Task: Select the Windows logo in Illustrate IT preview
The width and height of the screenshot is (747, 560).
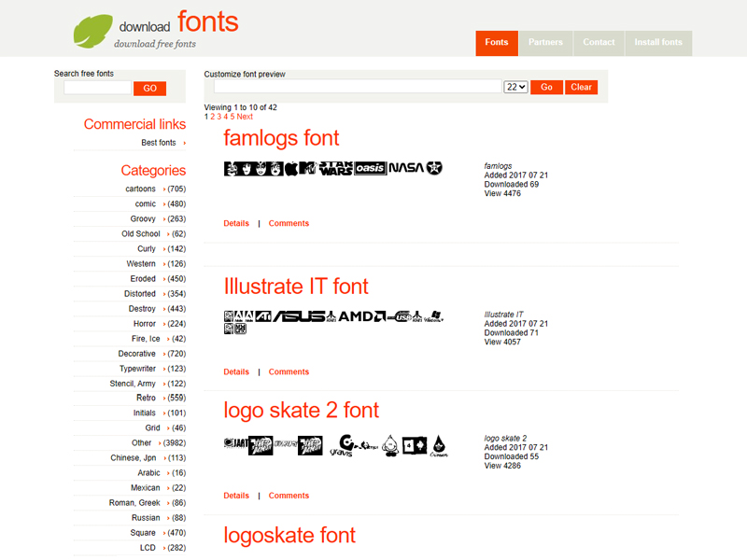Action: pos(435,315)
